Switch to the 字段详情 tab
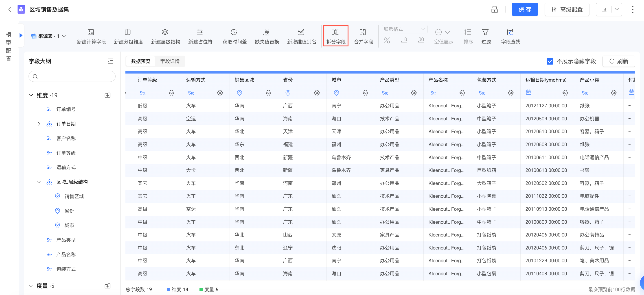Viewport: 644px width, 295px height. (170, 61)
